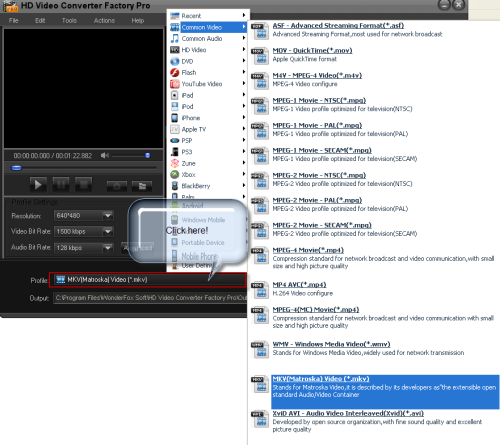Expand the Audio Bit Rate dropdown
Image resolution: width=500 pixels, height=445 pixels.
108,248
